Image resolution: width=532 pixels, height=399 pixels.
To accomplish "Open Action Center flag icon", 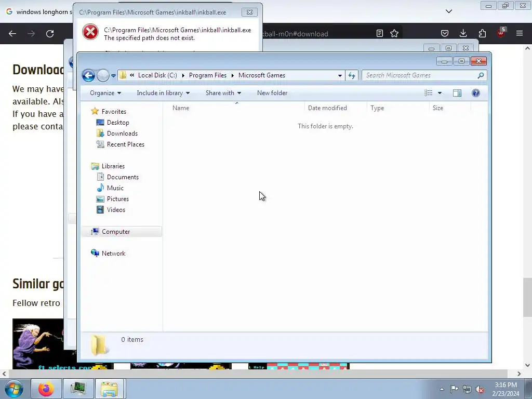I will (x=454, y=389).
